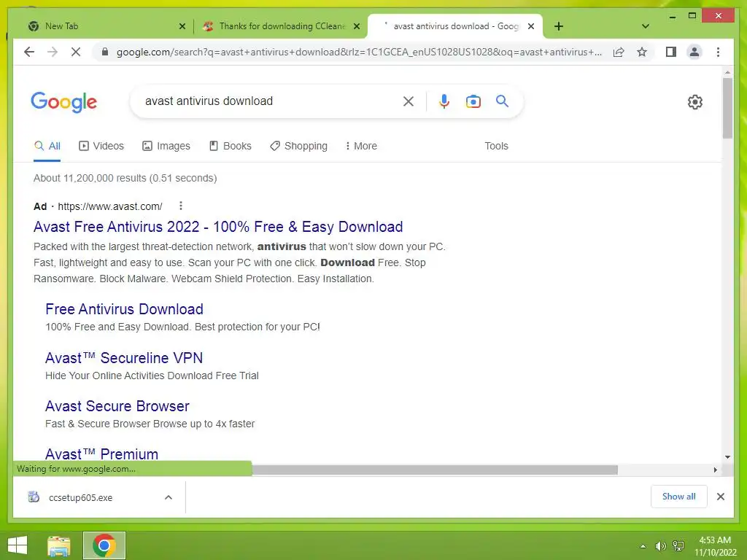Expand the ccsetup605.exe download options

(169, 497)
